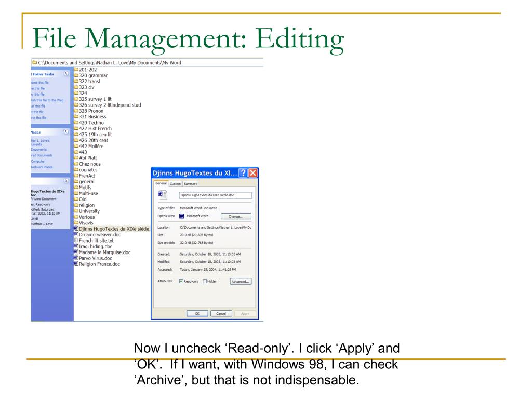Screen dimensions: 532x399
Task: Switch to the Summary tab
Action: click(x=191, y=184)
